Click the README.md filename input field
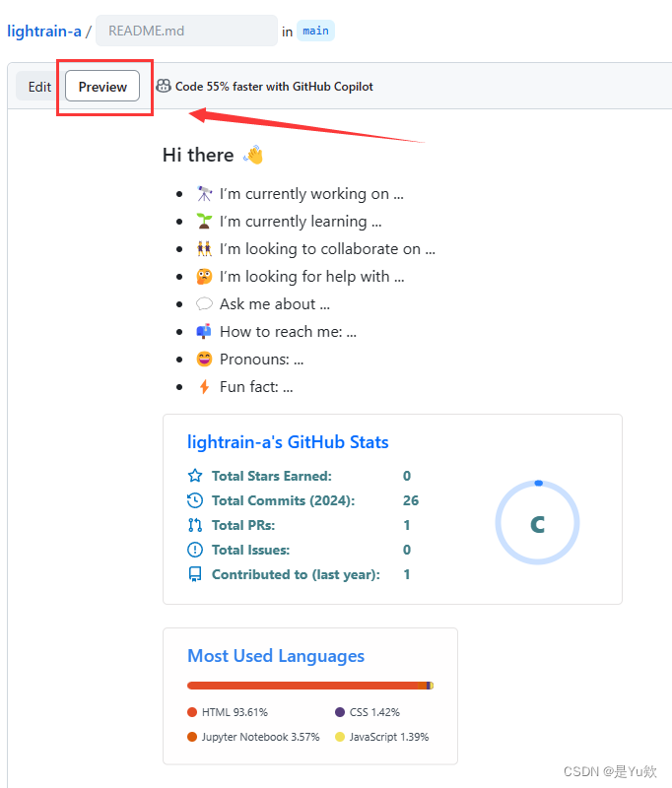The height and width of the screenshot is (788, 672). point(186,31)
